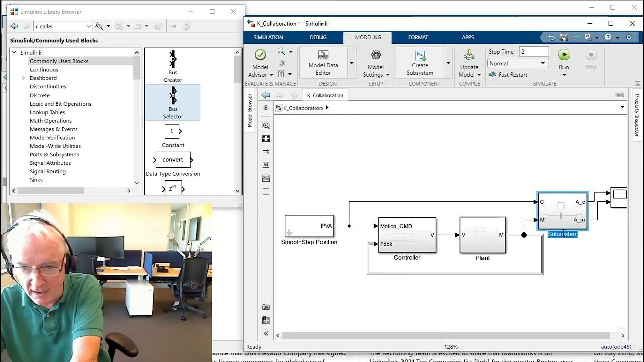Switch to the SIMULATION tab
This screenshot has height=362, width=644.
click(x=268, y=37)
